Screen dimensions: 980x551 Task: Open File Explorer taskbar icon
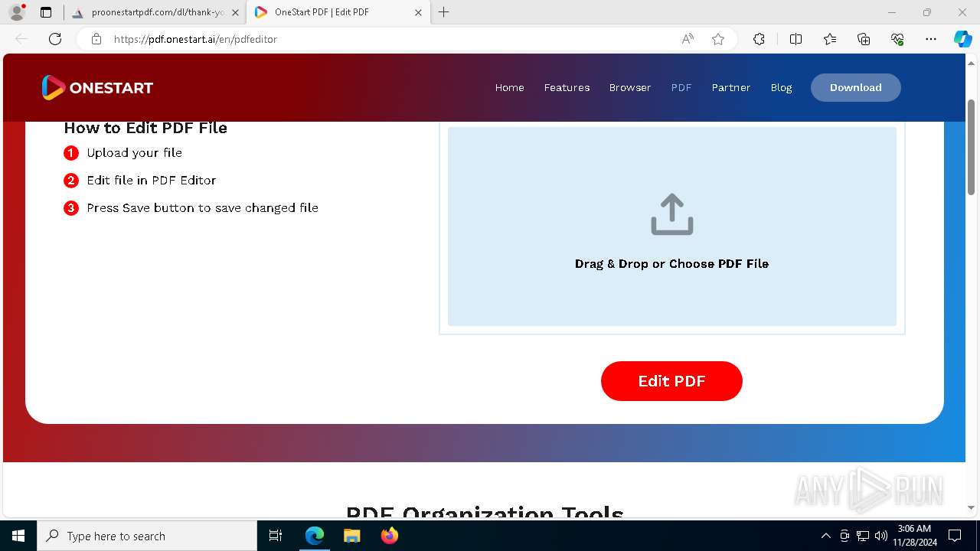352,536
